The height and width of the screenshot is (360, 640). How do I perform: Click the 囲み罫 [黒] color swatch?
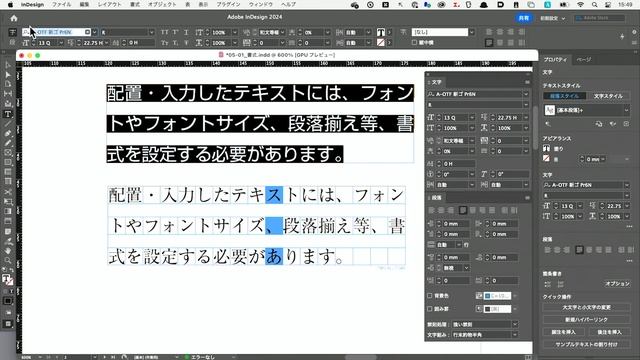(497, 309)
